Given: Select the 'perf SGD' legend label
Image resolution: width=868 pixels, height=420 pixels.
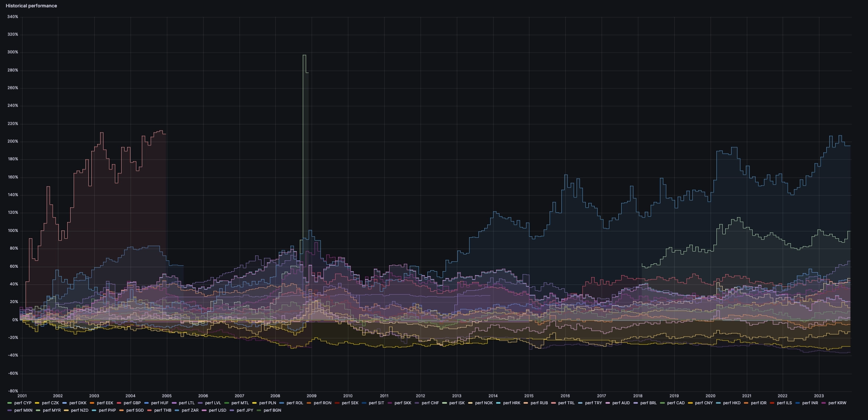Looking at the screenshot, I should [x=135, y=410].
